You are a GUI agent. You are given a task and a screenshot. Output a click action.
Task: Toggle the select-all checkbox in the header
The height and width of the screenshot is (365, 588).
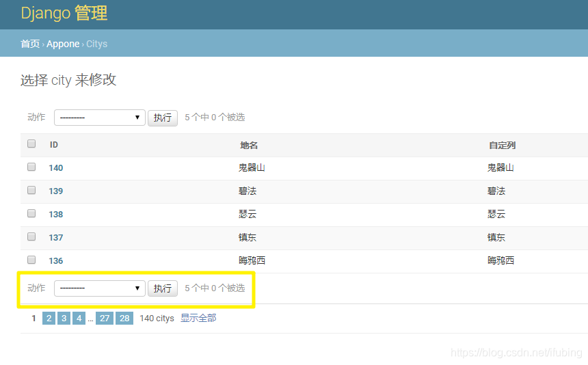tap(31, 144)
